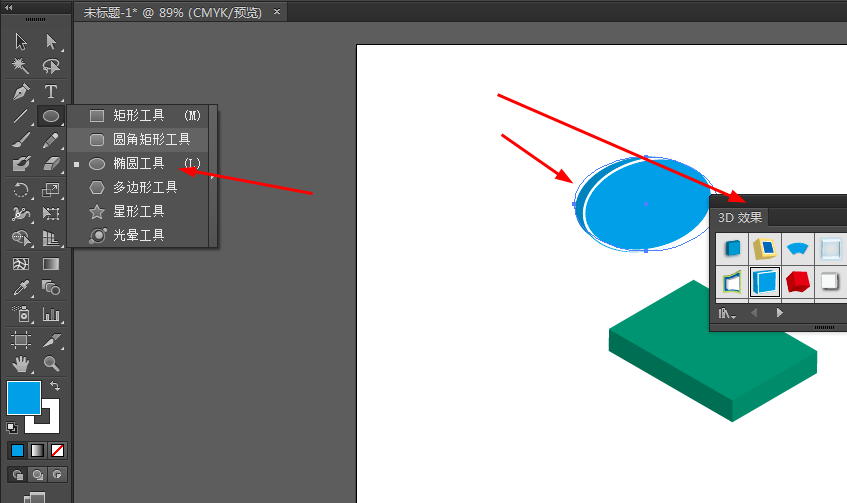The image size is (847, 503).
Task: Apply the white square 3D style
Action: click(830, 281)
